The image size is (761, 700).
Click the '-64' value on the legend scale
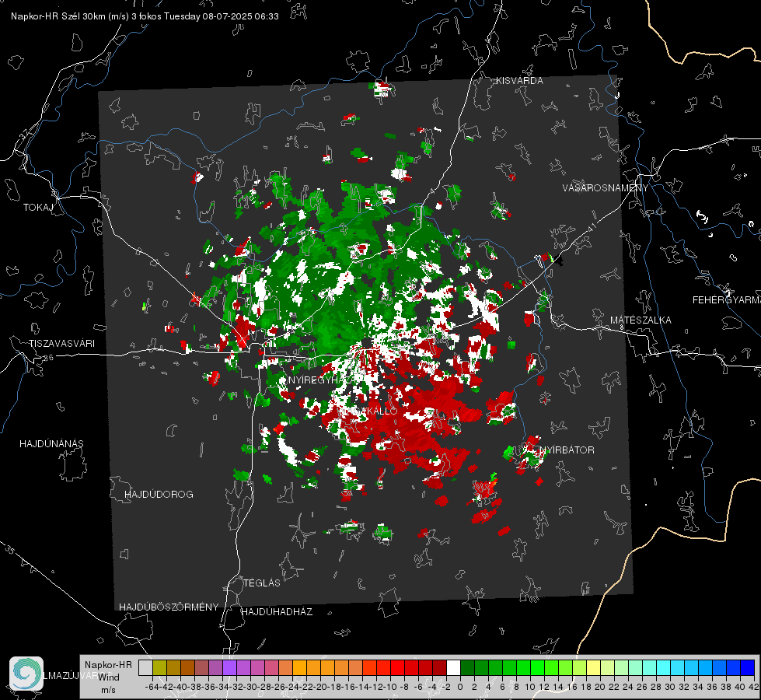(152, 687)
